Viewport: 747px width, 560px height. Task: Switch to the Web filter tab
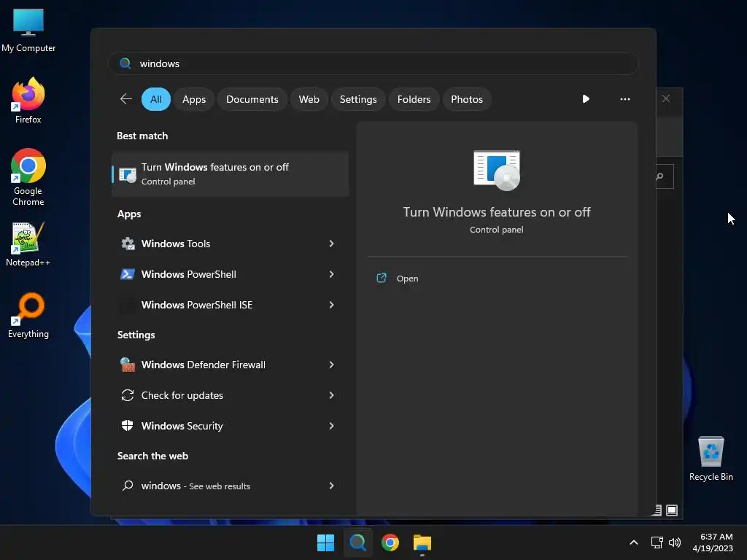pyautogui.click(x=309, y=99)
